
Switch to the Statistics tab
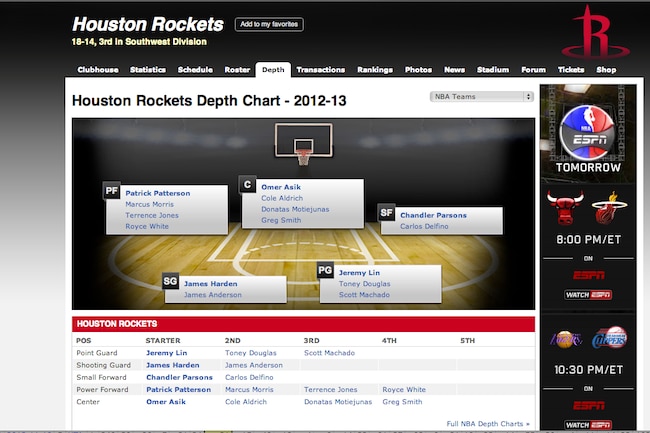click(148, 70)
